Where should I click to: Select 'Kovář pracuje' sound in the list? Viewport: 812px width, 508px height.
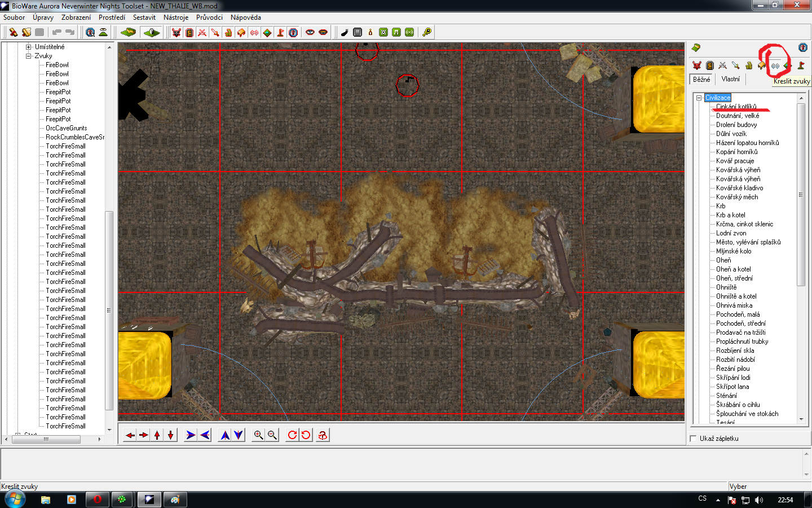735,161
